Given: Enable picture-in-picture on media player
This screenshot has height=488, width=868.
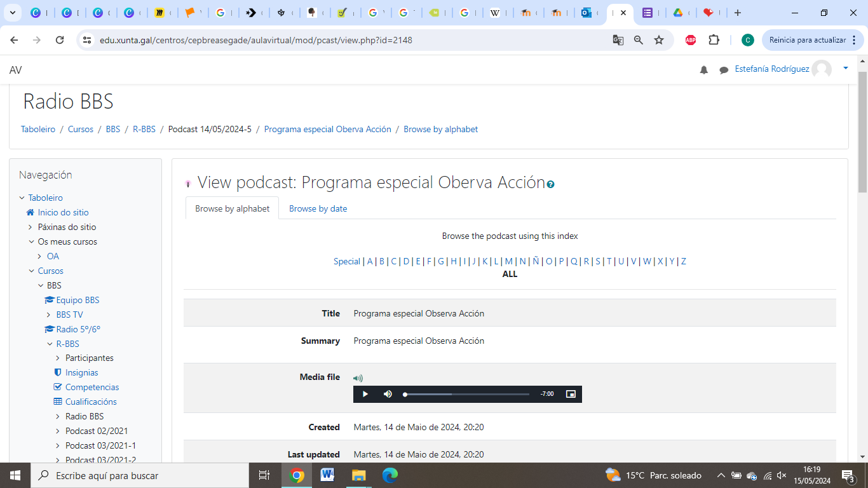Looking at the screenshot, I should tap(571, 394).
